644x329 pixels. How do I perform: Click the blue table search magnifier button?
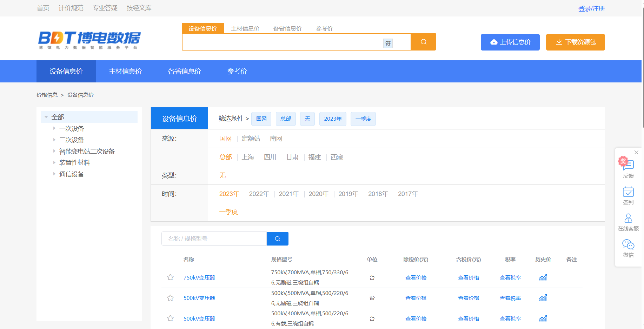tap(277, 239)
